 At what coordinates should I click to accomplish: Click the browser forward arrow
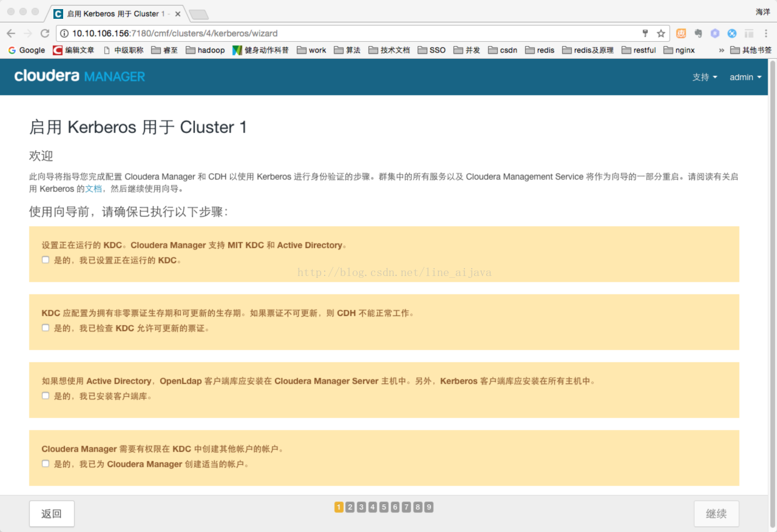(x=28, y=33)
